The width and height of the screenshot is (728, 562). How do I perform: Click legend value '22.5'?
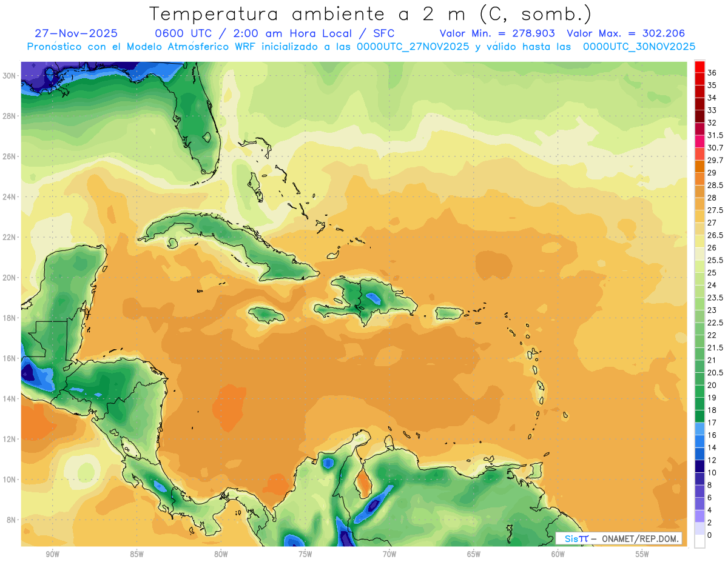coord(715,323)
